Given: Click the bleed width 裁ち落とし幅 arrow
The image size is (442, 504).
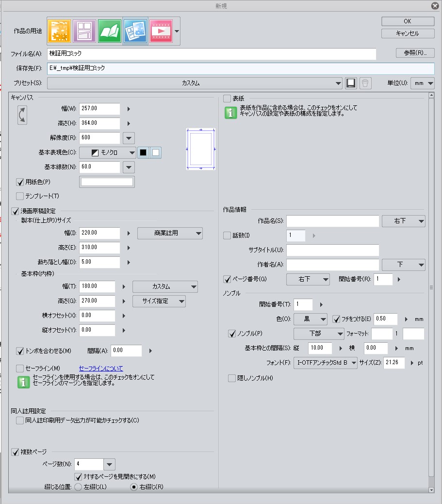Looking at the screenshot, I should pos(129,262).
